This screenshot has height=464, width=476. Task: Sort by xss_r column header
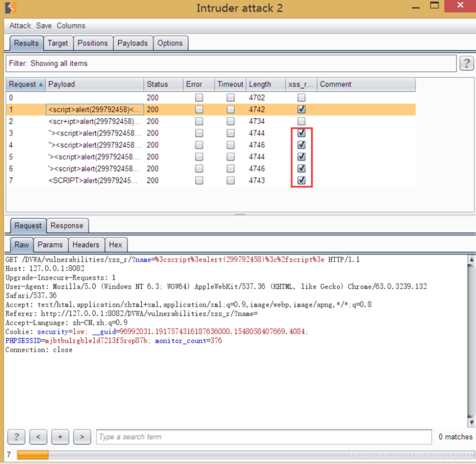click(301, 84)
